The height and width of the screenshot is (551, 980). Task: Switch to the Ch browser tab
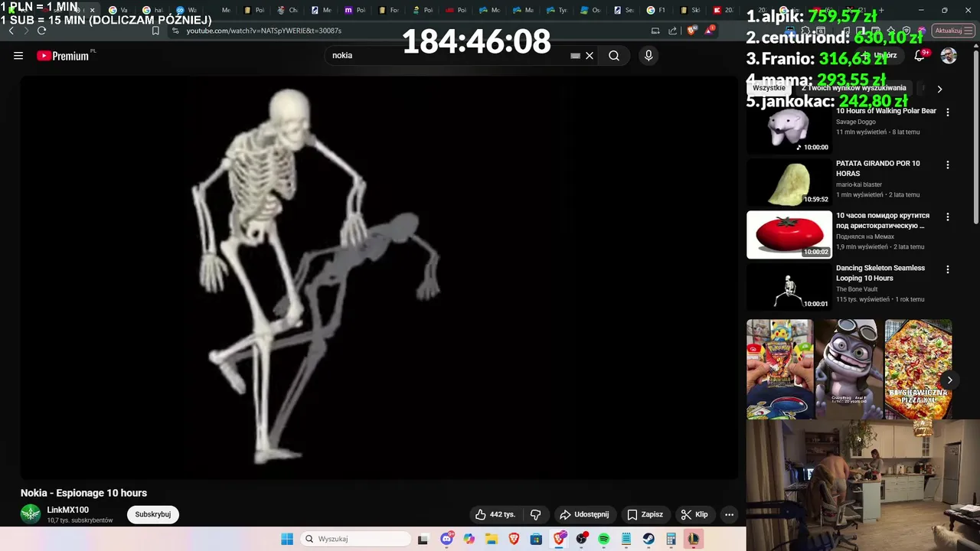(287, 10)
